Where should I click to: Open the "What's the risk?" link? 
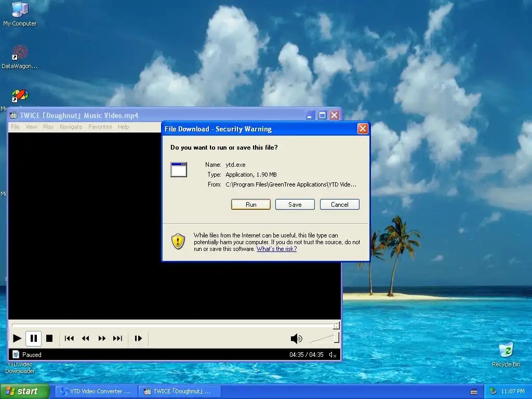click(x=276, y=249)
